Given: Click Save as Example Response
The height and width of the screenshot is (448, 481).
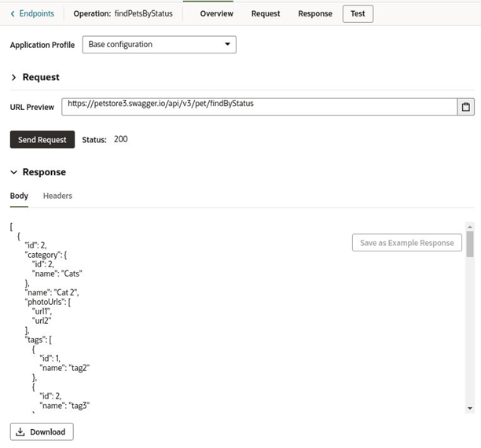Looking at the screenshot, I should (x=407, y=243).
